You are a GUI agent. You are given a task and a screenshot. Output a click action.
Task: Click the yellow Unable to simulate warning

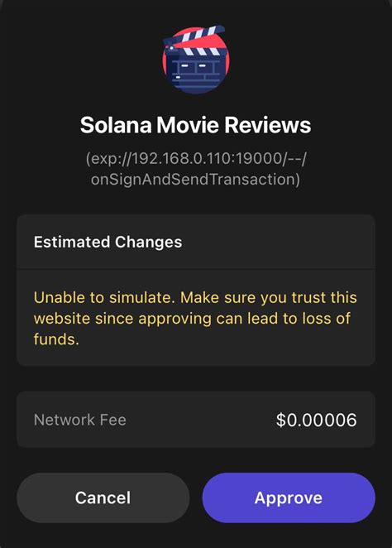point(195,319)
